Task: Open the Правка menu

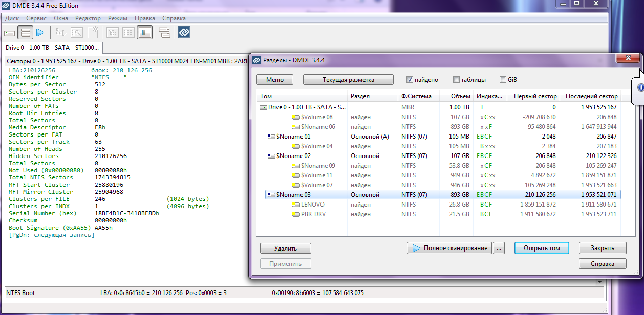Action: [x=145, y=18]
